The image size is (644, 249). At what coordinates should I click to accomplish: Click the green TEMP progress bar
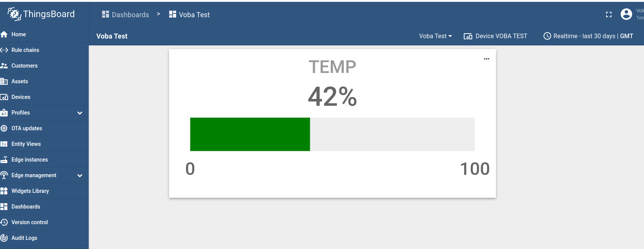(250, 134)
